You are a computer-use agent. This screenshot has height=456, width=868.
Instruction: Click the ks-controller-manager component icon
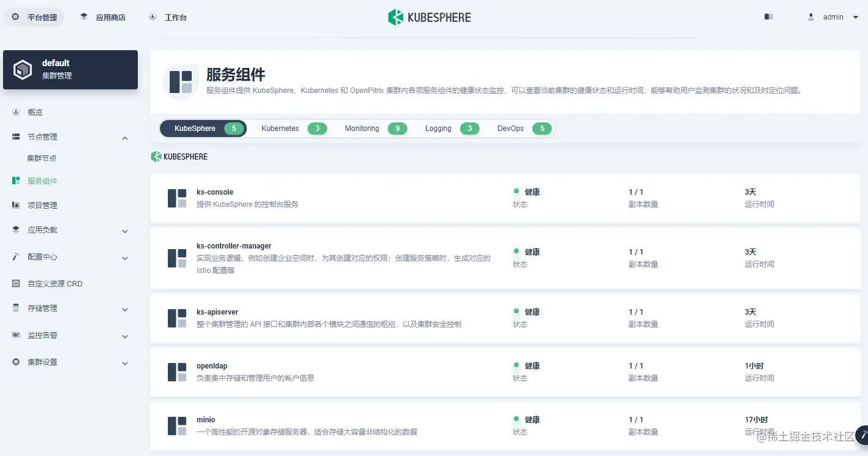(x=177, y=258)
